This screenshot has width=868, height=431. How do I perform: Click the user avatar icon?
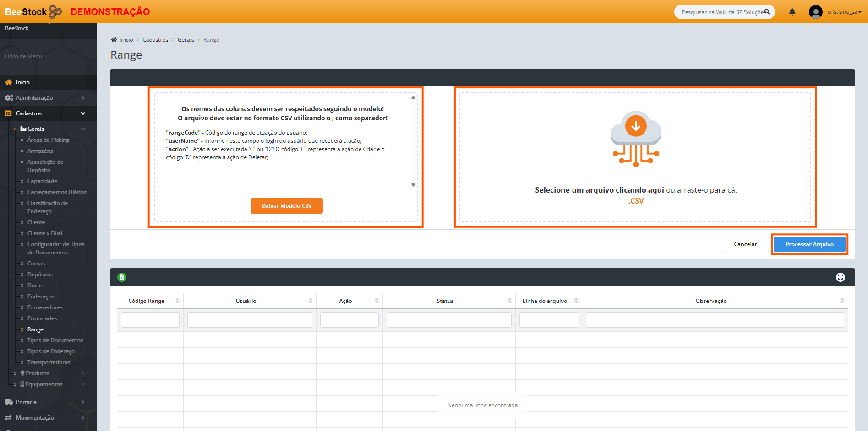tap(815, 12)
